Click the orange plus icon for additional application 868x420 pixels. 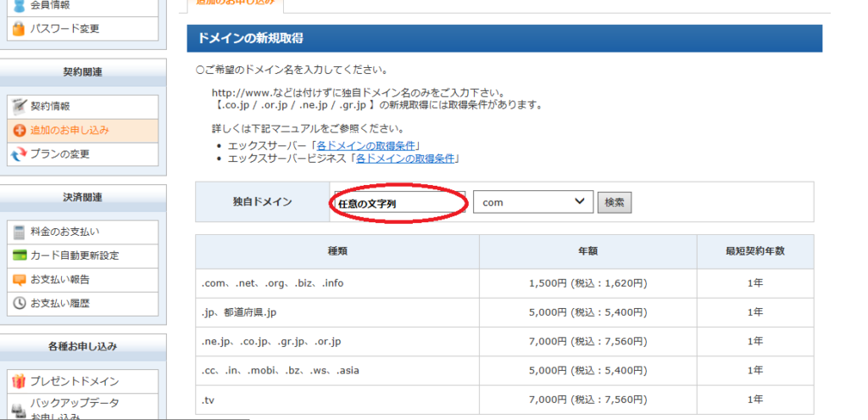19,131
